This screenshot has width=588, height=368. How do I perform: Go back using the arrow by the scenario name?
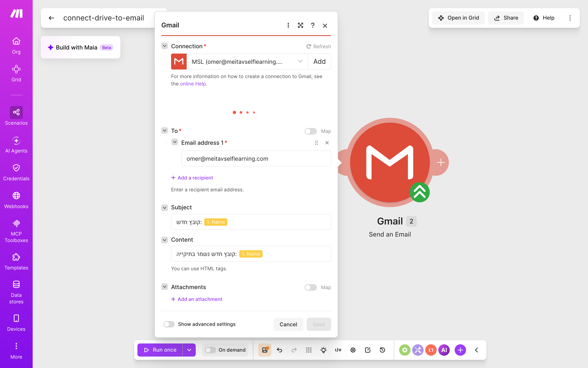(x=51, y=18)
